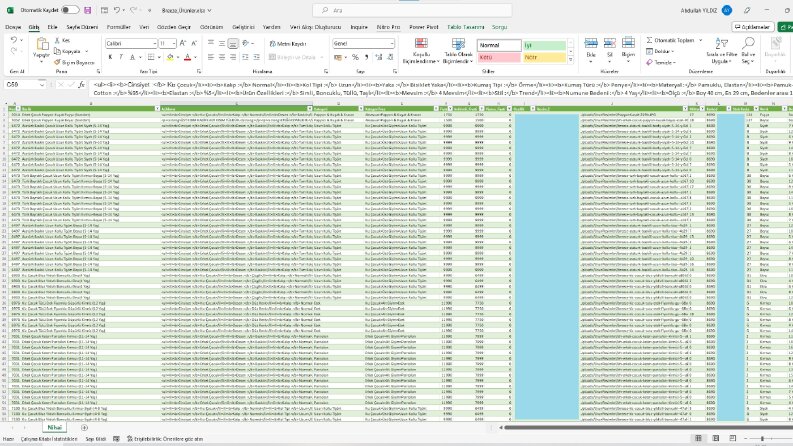This screenshot has width=793, height=446.
Task: Click the Save (Kaydet) icon in title bar
Action: coord(87,10)
